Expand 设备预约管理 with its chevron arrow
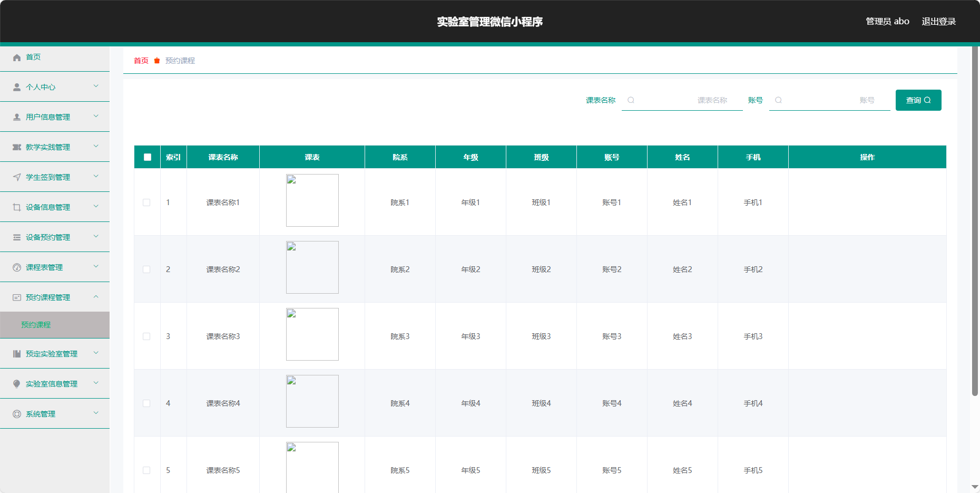The image size is (980, 493). coord(96,236)
